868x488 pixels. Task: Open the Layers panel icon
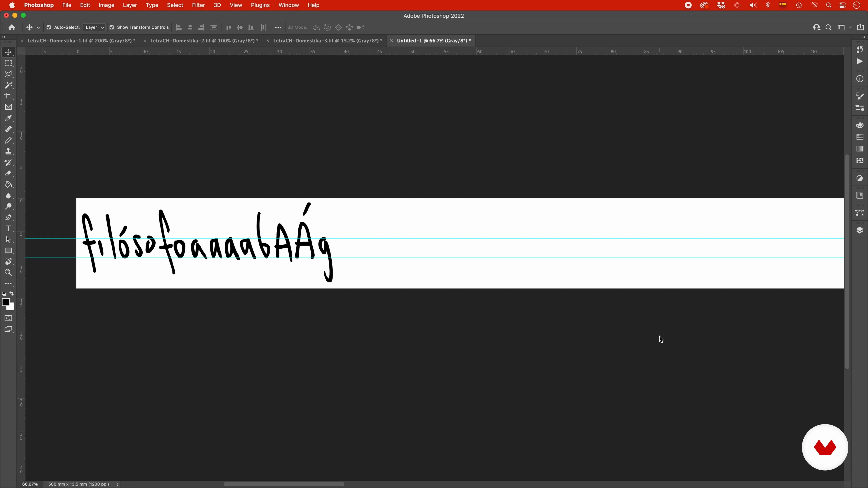point(860,230)
